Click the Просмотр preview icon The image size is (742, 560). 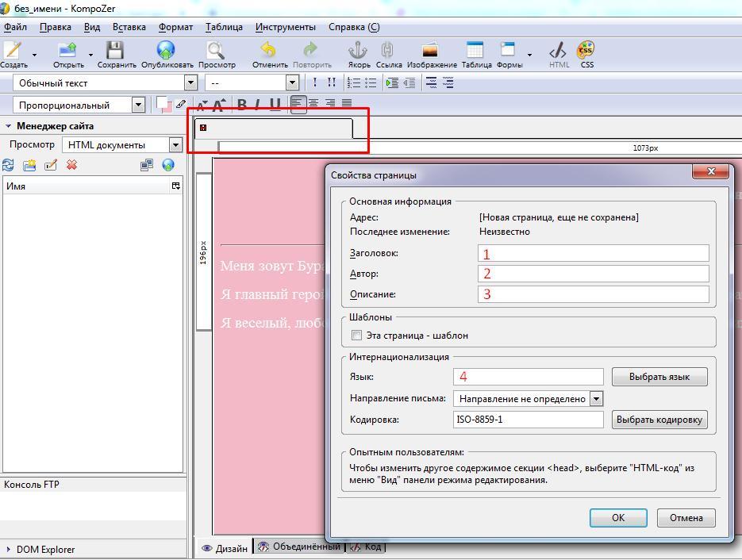tap(215, 51)
